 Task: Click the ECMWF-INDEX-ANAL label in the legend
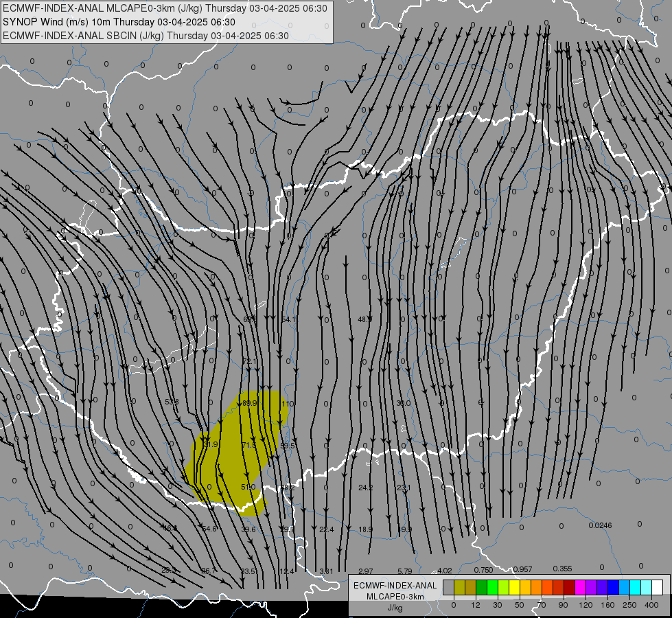tap(395, 586)
